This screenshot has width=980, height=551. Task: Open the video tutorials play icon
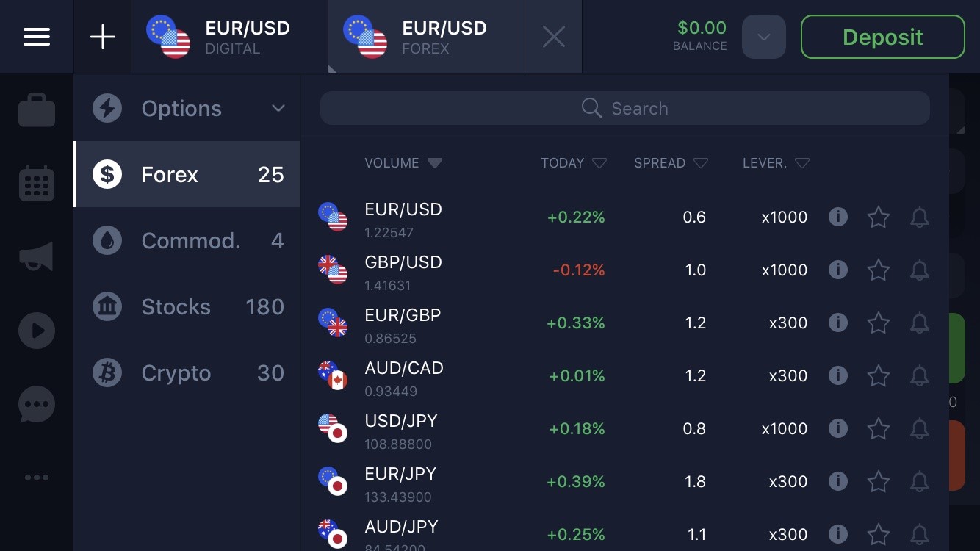(x=37, y=331)
